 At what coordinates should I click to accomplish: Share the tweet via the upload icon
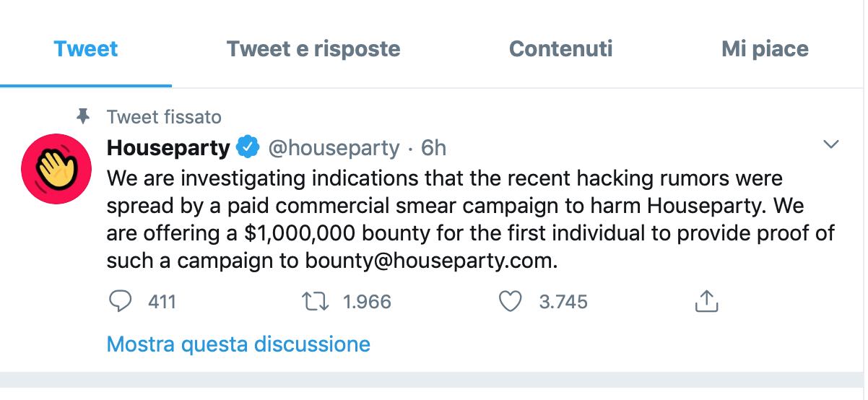click(706, 301)
